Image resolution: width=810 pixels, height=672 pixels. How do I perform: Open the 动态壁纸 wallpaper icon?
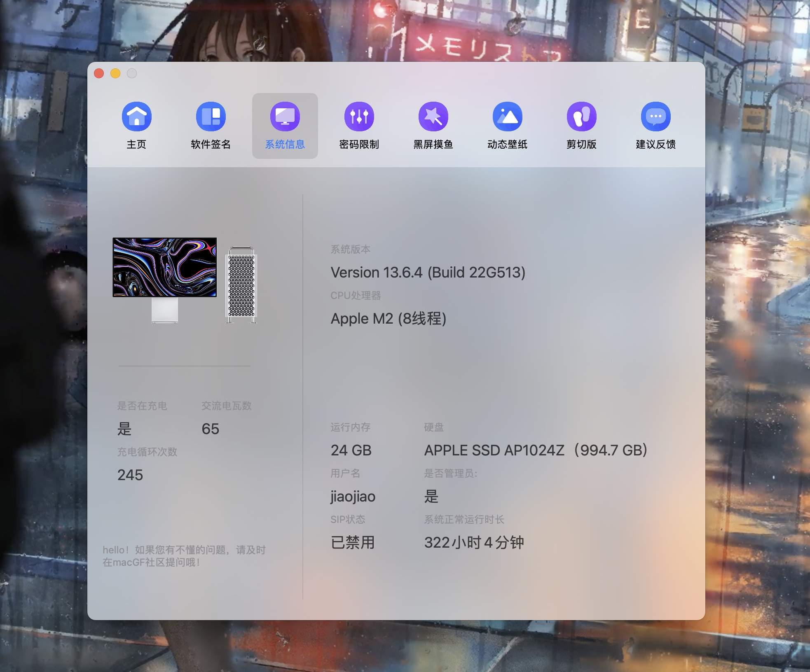pyautogui.click(x=508, y=117)
